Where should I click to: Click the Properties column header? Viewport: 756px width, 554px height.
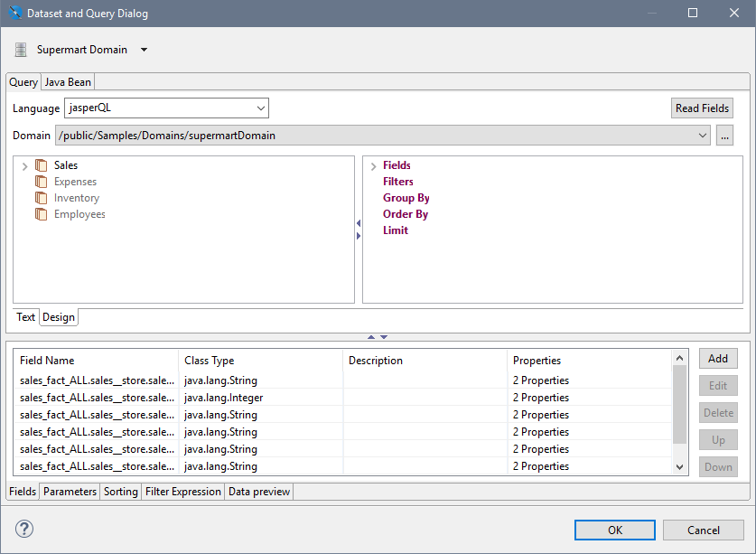tap(589, 361)
